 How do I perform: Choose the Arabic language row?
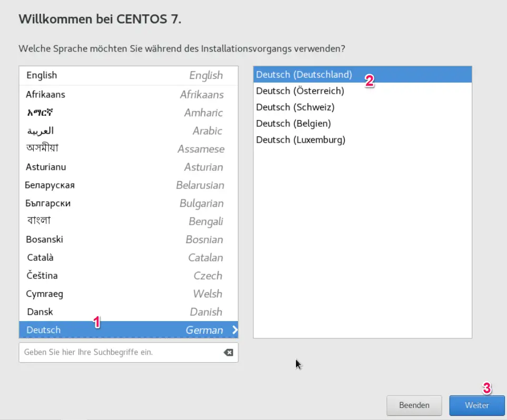pyautogui.click(x=128, y=131)
